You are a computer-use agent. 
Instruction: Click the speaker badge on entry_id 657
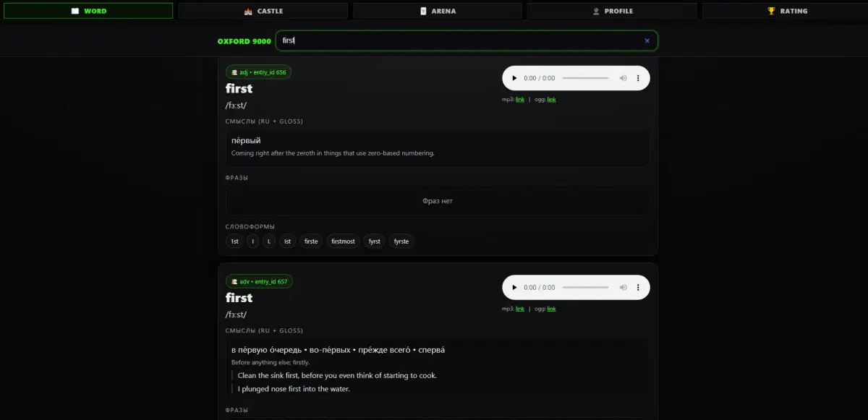coord(234,282)
